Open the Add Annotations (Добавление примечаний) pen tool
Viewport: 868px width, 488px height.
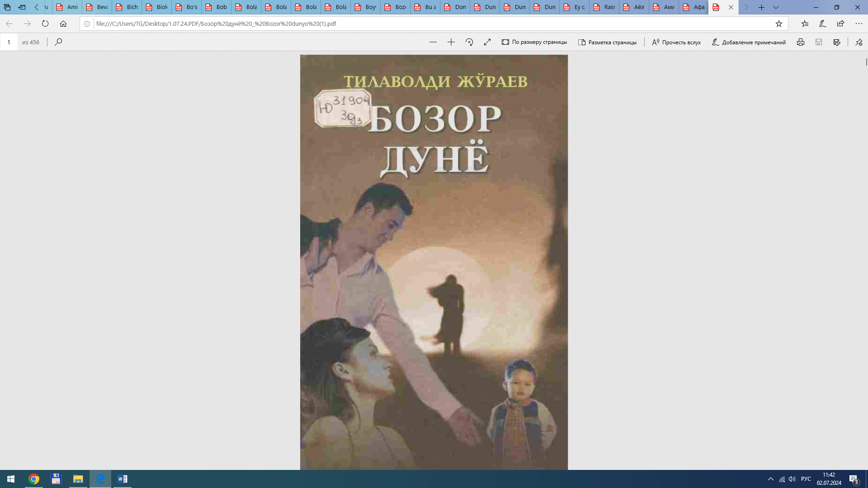[748, 42]
